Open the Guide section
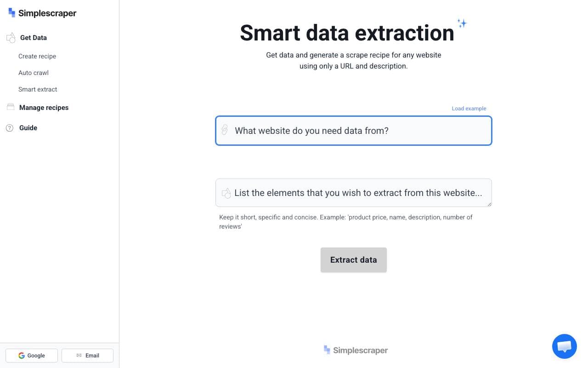This screenshot has width=588, height=368. coord(28,128)
